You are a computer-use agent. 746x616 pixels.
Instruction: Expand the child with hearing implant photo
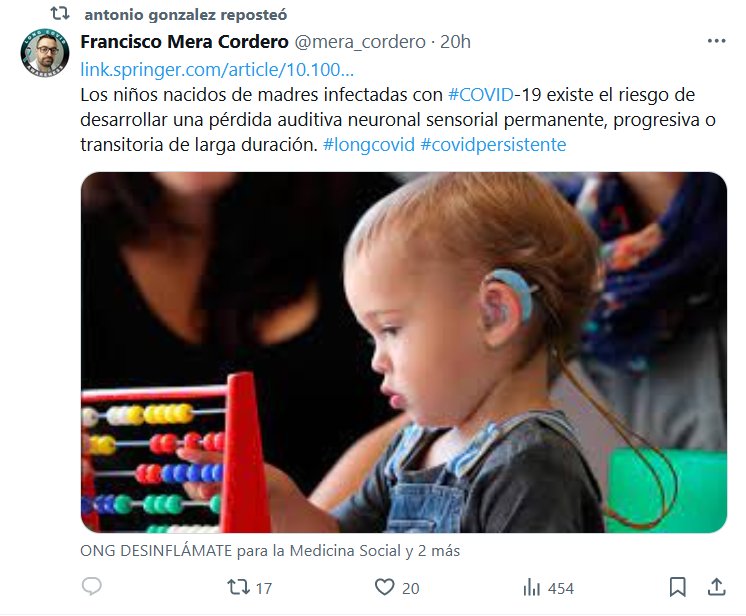pos(403,352)
